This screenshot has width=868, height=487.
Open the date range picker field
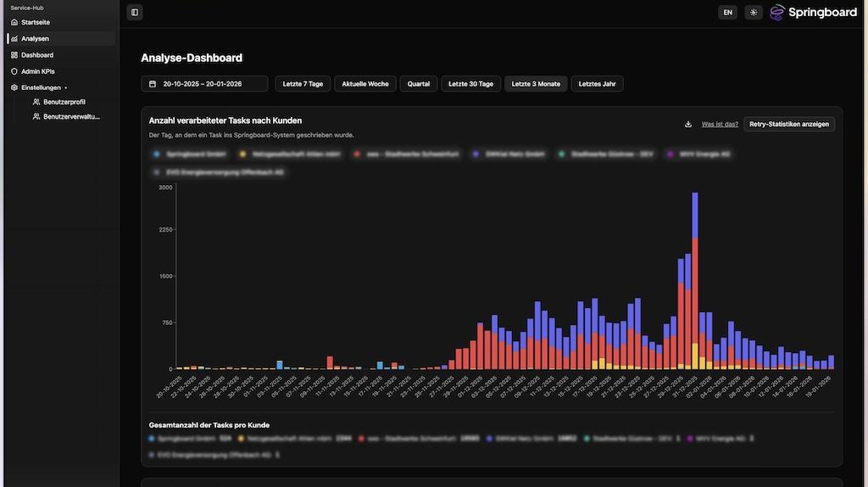pyautogui.click(x=204, y=84)
